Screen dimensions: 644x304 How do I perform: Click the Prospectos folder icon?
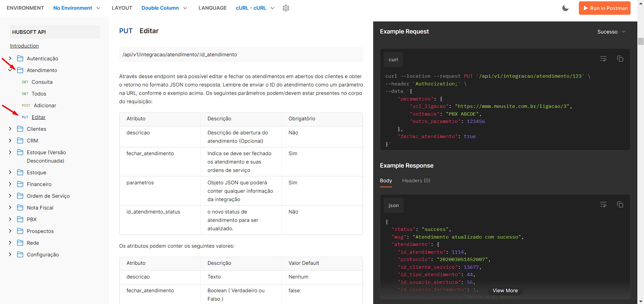[x=20, y=231]
